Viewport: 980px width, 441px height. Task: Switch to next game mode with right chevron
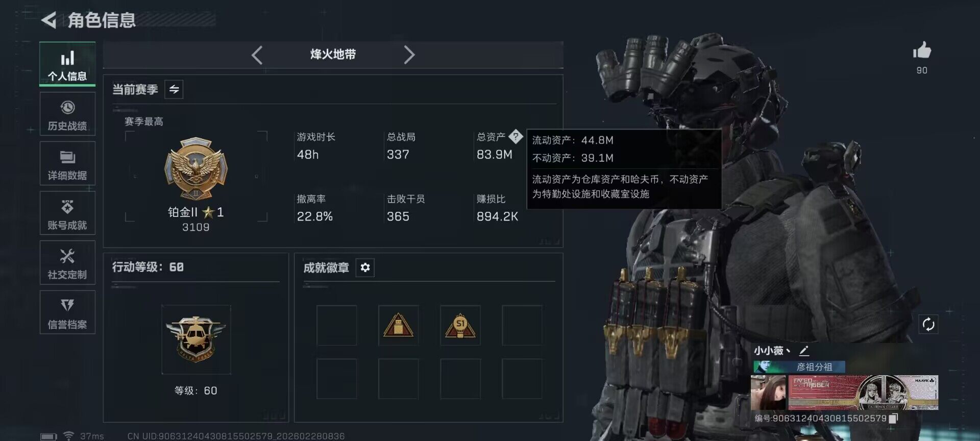tap(409, 55)
